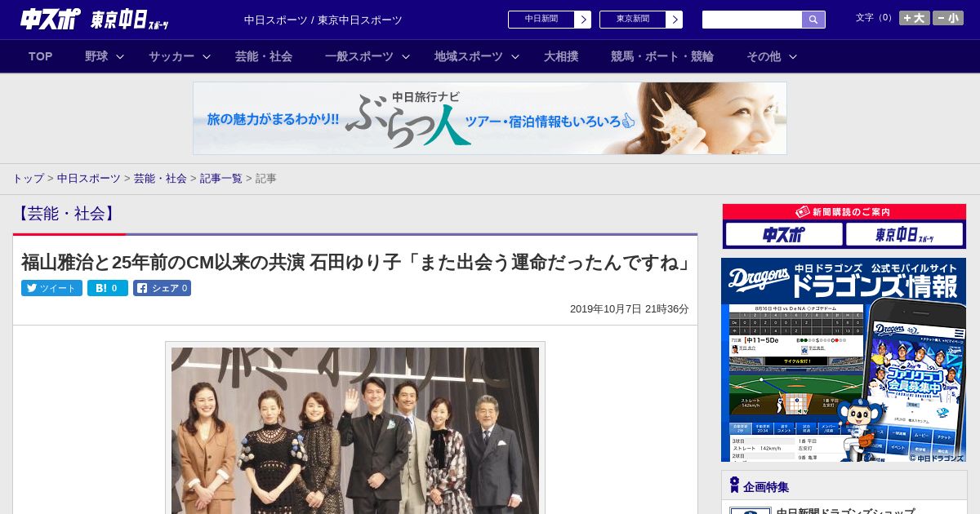The image size is (980, 514).
Task: Open the 競馬・ボート・競輪 menu item
Action: [x=662, y=56]
